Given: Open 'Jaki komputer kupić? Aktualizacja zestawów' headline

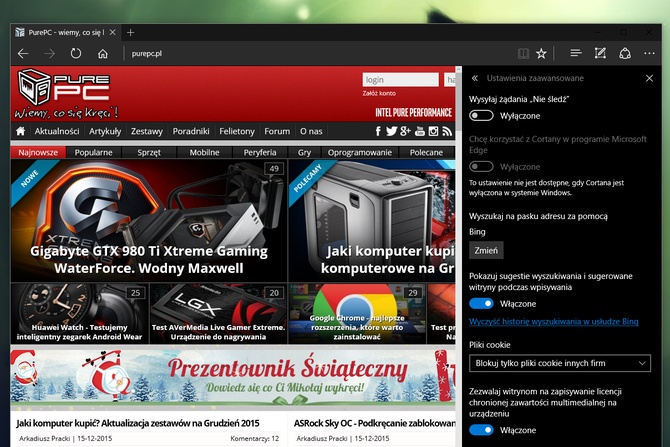Looking at the screenshot, I should click(x=138, y=423).
